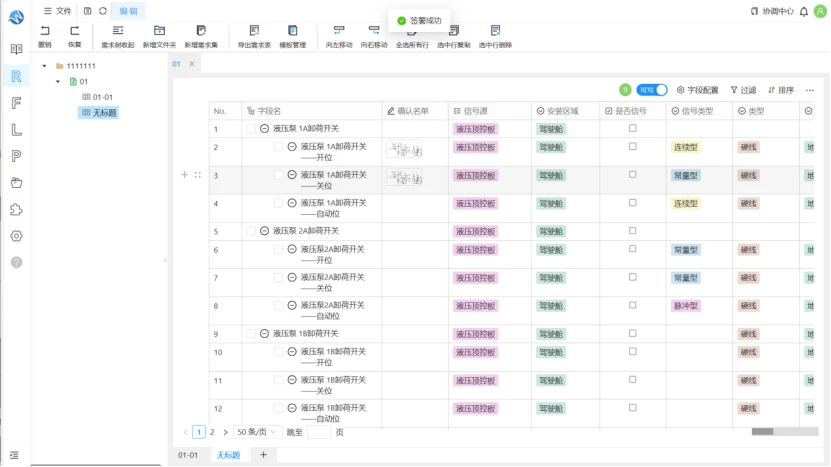Open the 文件 menu
831x467 pixels.
pyautogui.click(x=58, y=11)
